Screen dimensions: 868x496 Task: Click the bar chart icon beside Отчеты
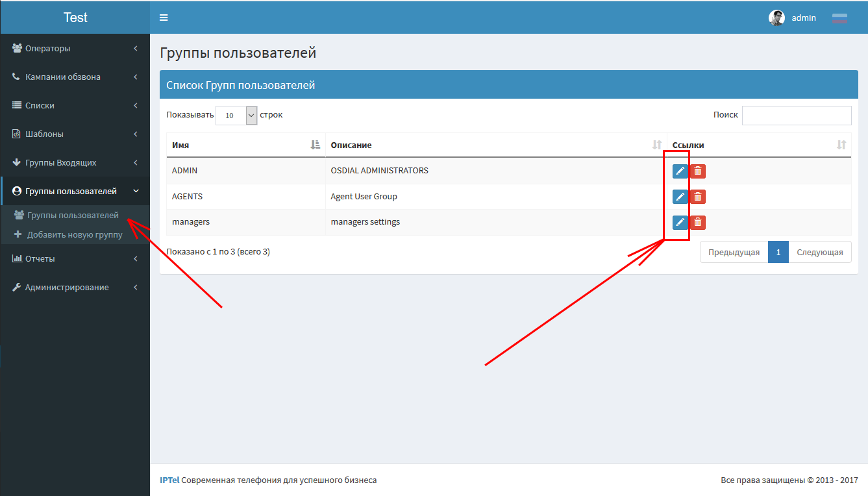click(x=18, y=258)
